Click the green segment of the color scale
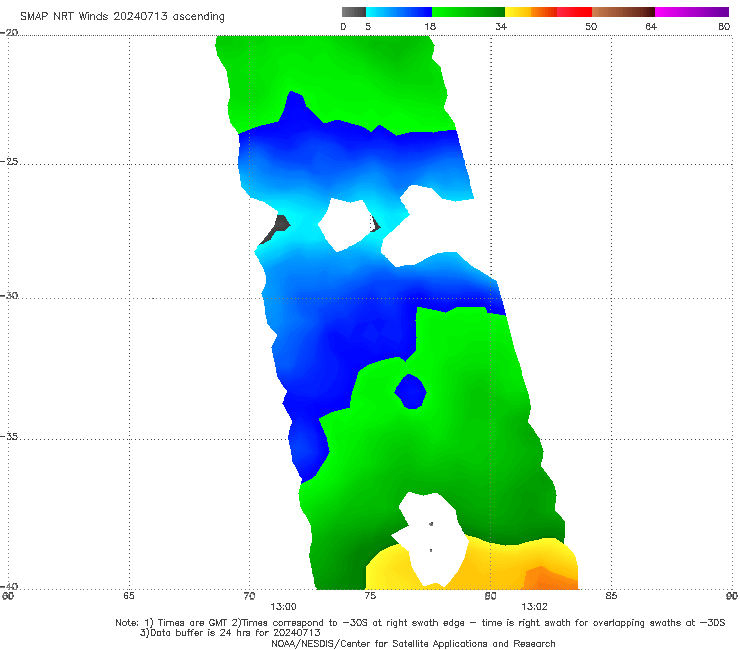 pos(468,12)
